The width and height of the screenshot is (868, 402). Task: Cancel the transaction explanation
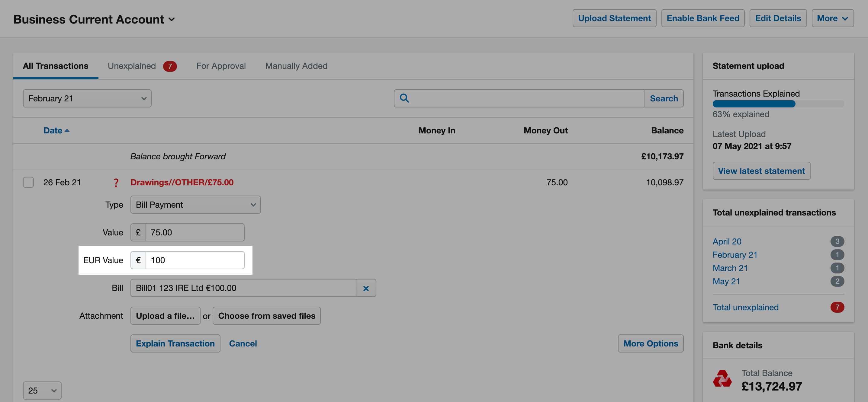click(x=243, y=343)
